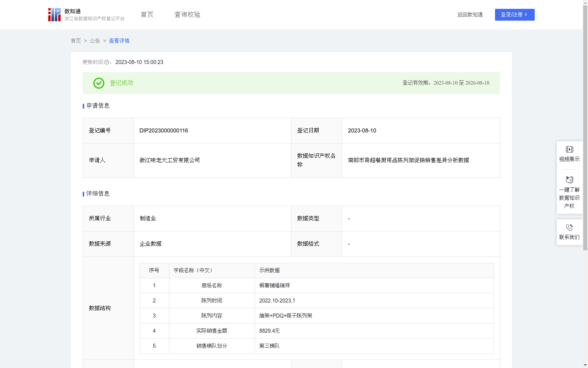Click 查看详情 in the breadcrumb
Viewport: 588px width, 368px height.
[119, 41]
